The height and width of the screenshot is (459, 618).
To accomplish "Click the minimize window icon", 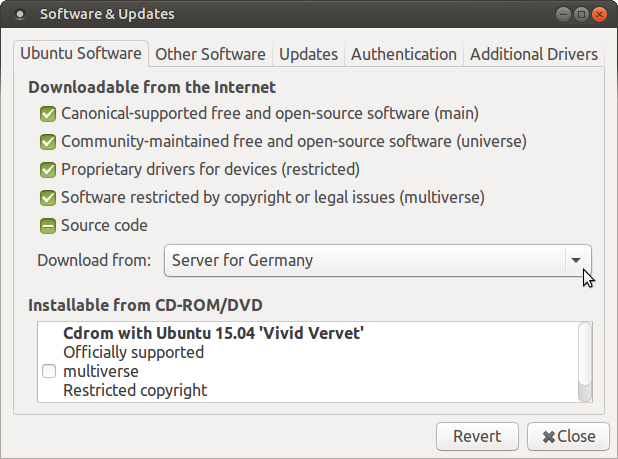I will [x=563, y=15].
